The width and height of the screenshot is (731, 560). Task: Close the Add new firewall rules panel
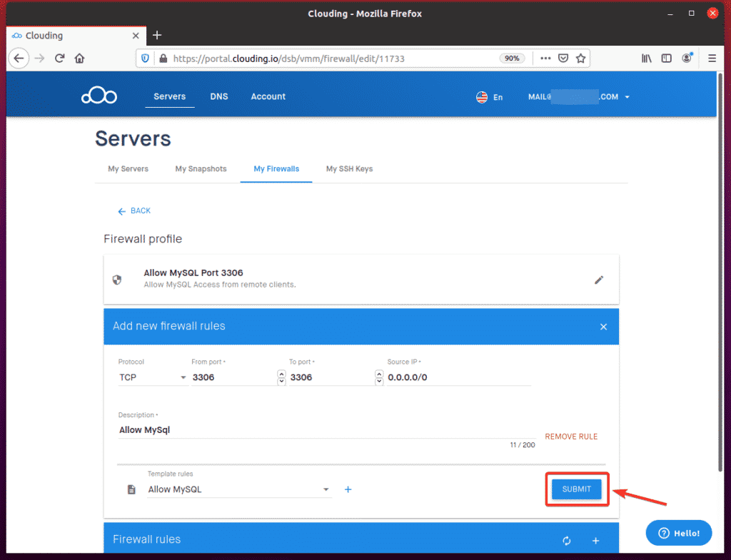(x=603, y=327)
